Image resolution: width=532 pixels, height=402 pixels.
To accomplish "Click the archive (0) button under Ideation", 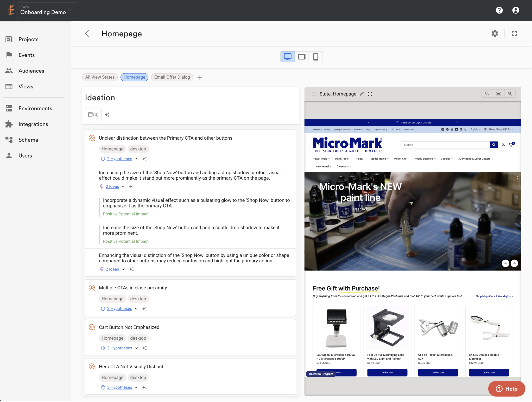I will pos(93,115).
